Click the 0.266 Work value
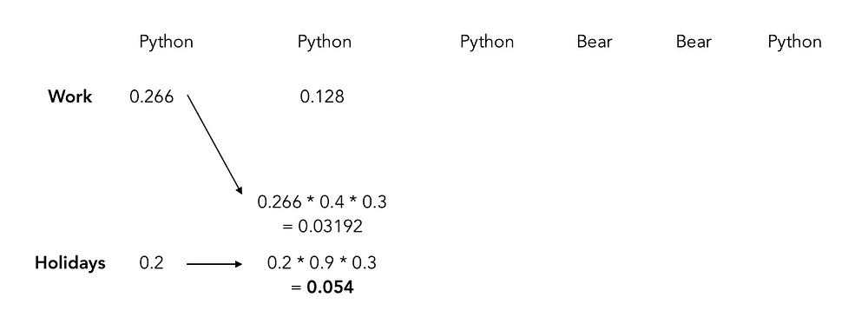Viewport: 868px width, 324px height. (x=152, y=97)
